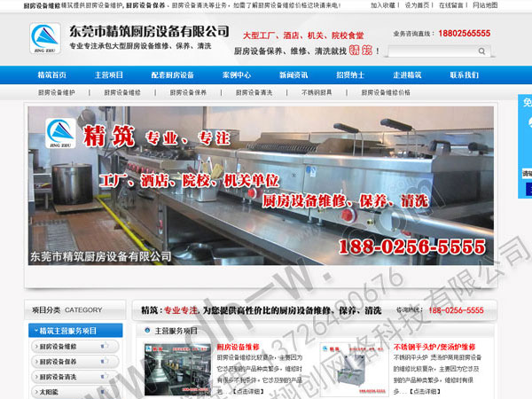Click 加入收藏 link at top
The image size is (532, 399).
383,5
